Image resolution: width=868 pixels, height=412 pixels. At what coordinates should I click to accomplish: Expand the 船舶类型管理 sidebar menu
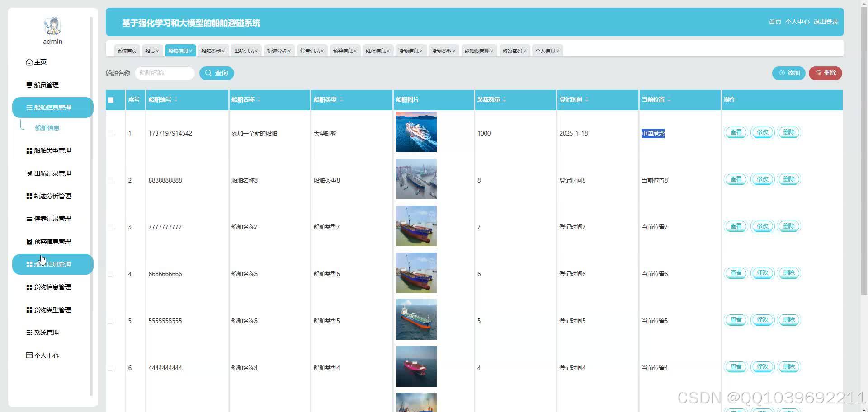(x=53, y=150)
